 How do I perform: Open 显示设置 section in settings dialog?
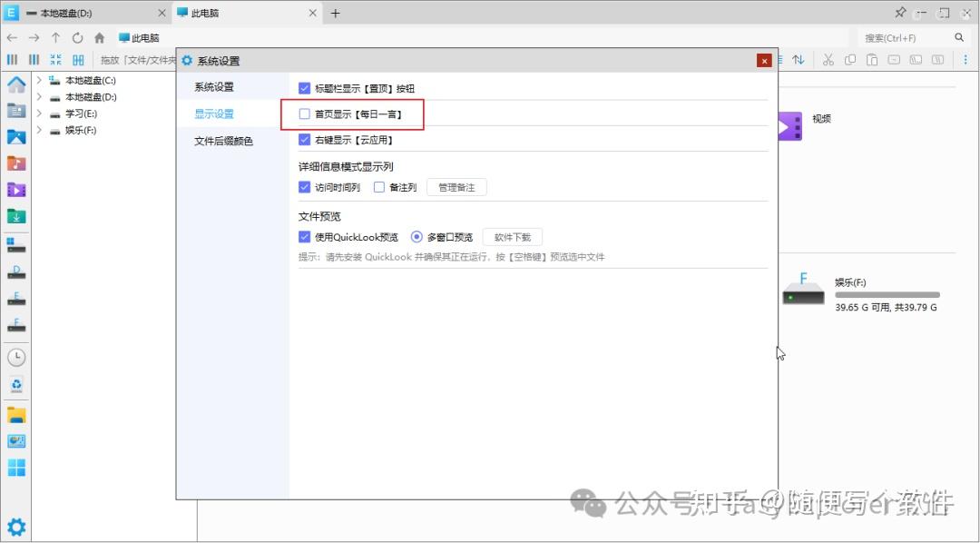click(x=214, y=114)
